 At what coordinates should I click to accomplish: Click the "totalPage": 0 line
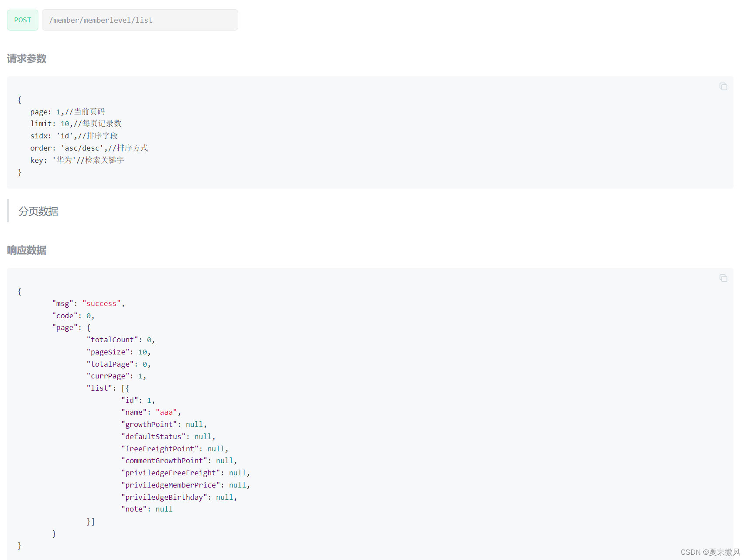tap(119, 364)
